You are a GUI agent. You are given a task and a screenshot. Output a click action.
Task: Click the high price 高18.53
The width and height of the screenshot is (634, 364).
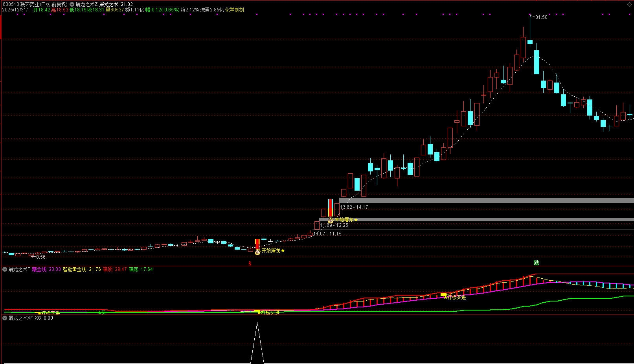(x=60, y=10)
